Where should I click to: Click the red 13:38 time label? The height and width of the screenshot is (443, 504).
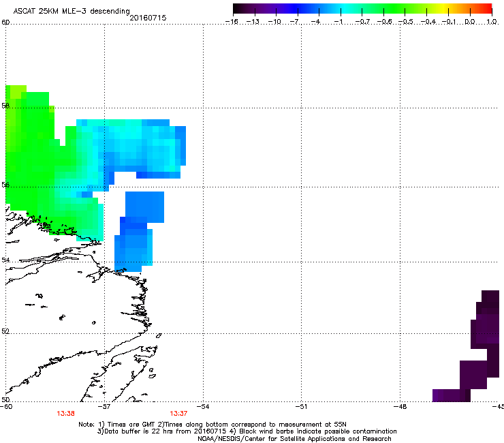pyautogui.click(x=65, y=414)
